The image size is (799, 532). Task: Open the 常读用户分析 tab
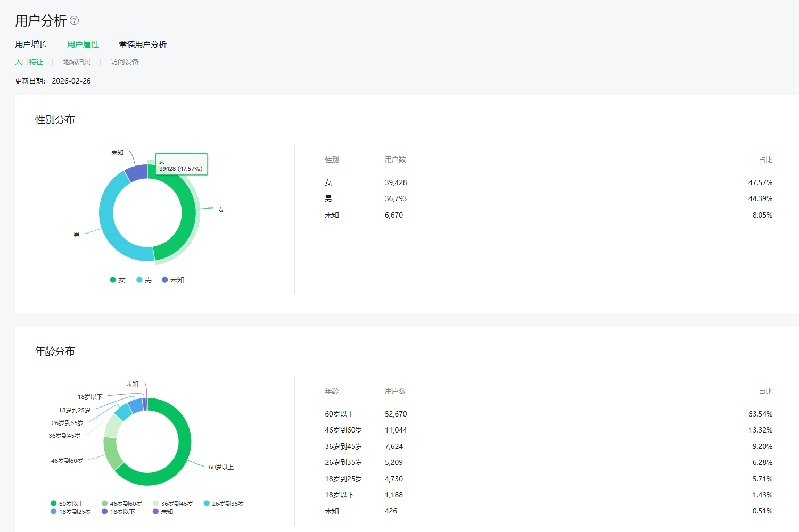coord(143,44)
